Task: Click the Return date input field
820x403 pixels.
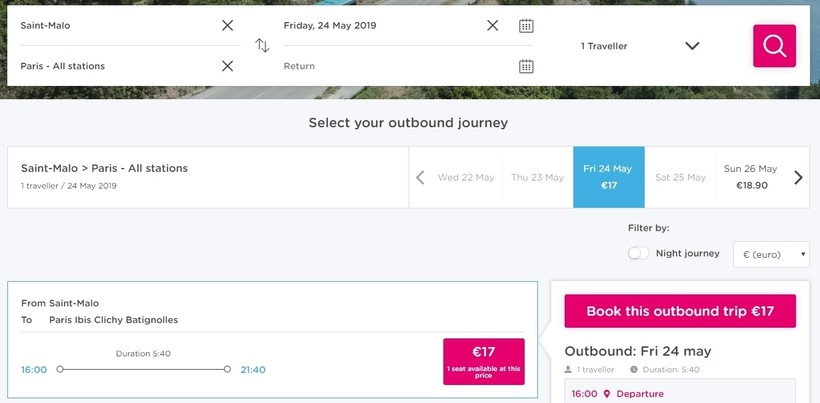Action: click(x=398, y=66)
